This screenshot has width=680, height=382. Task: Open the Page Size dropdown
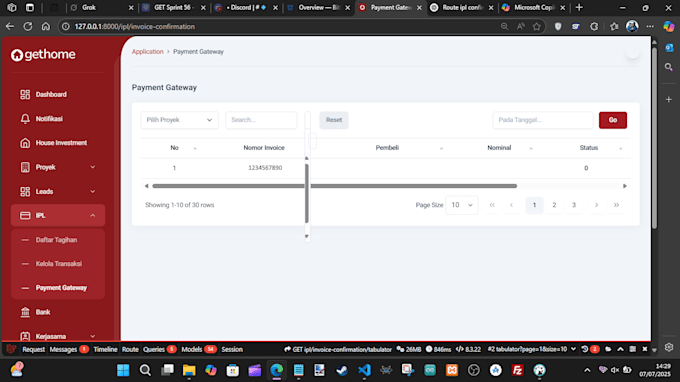[x=462, y=205]
